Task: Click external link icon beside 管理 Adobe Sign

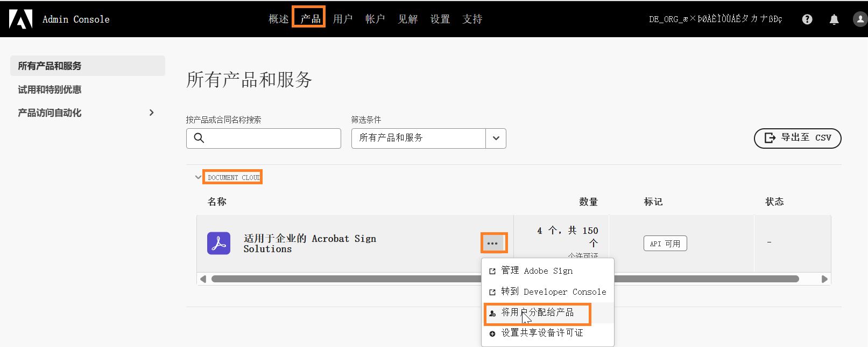Action: pyautogui.click(x=492, y=272)
